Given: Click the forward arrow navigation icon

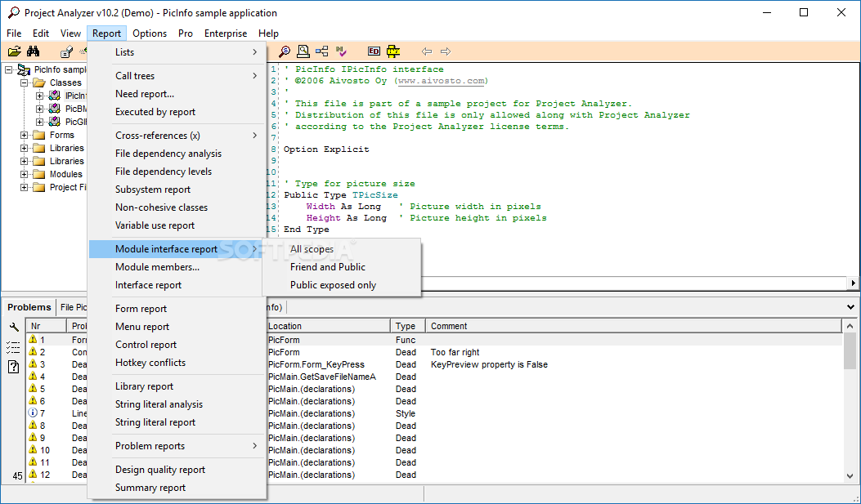Looking at the screenshot, I should click(x=446, y=51).
